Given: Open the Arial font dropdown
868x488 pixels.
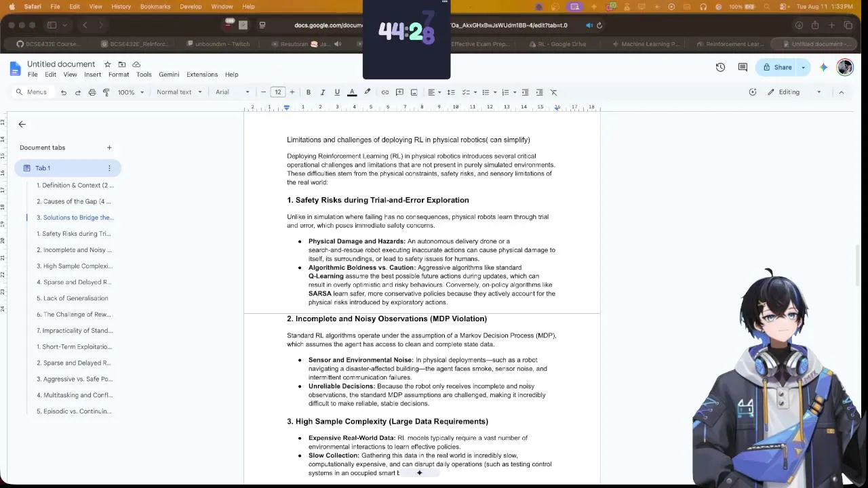Looking at the screenshot, I should (x=233, y=92).
